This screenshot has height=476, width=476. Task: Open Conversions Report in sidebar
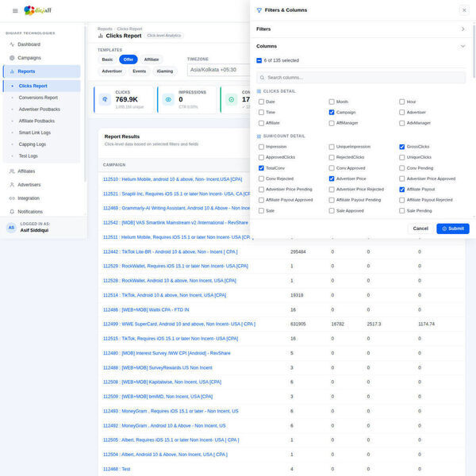click(x=38, y=98)
